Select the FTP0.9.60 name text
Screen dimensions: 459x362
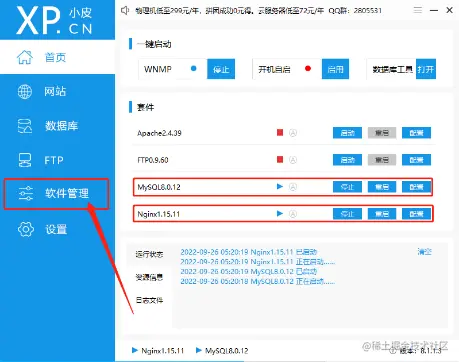[x=153, y=160]
